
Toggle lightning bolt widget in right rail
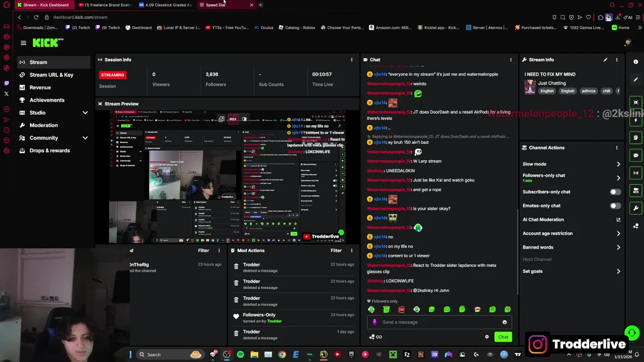pos(636,120)
